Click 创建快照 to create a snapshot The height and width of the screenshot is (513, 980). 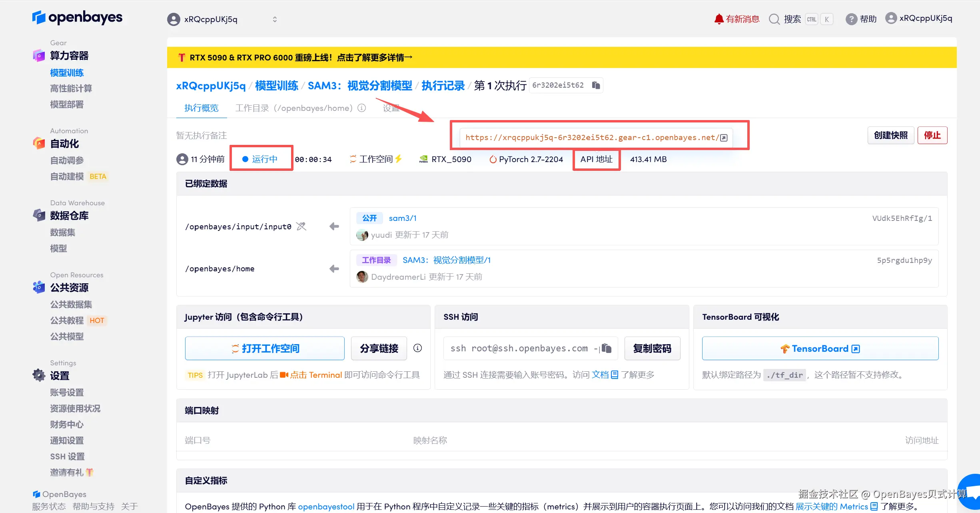point(890,135)
